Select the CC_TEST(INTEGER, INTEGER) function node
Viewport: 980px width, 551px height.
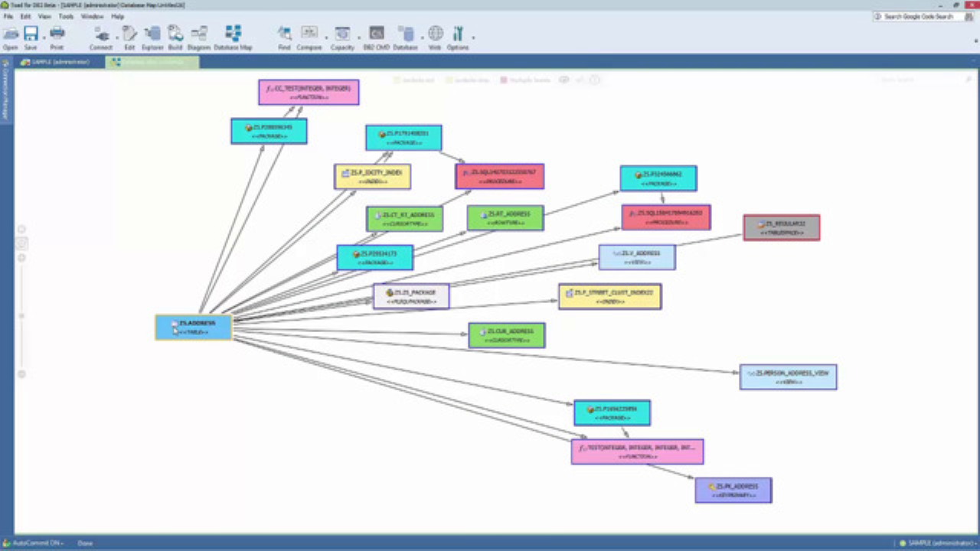[309, 92]
